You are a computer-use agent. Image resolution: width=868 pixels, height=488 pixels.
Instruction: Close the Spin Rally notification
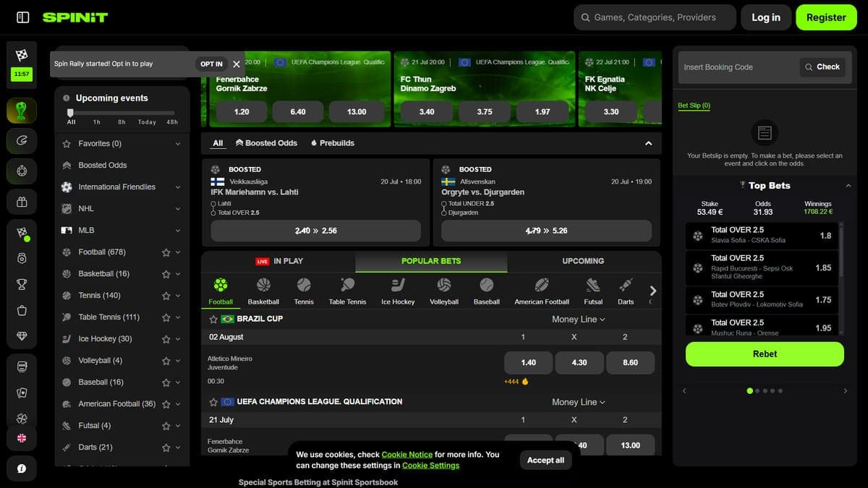(x=236, y=64)
